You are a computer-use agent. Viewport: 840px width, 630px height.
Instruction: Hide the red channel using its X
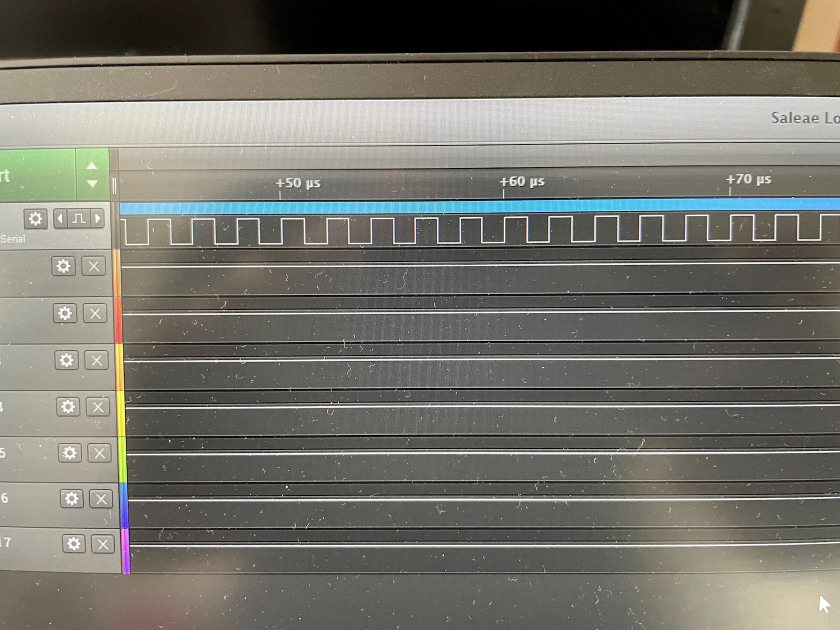click(x=95, y=313)
